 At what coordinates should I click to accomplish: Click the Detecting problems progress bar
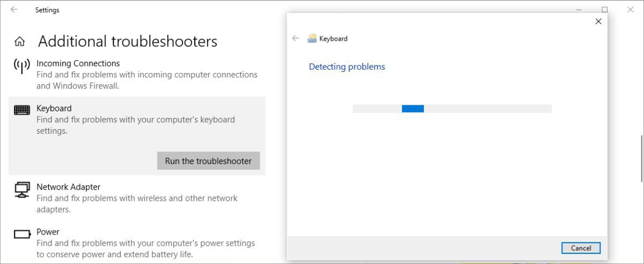(452, 108)
